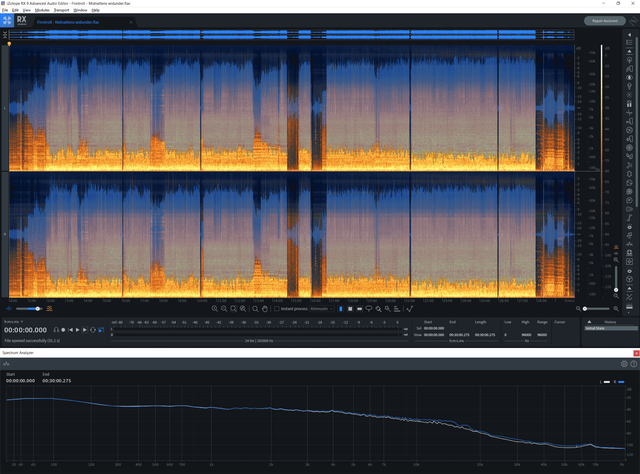This screenshot has height=474, width=640.
Task: Select the Magic Wand selection tool
Action: 387,309
